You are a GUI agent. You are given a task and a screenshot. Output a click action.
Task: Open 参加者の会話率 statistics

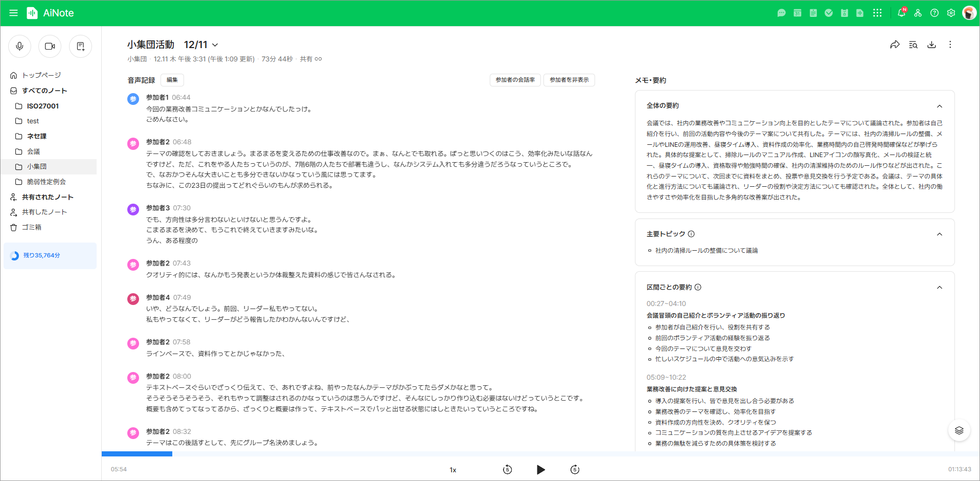515,80
